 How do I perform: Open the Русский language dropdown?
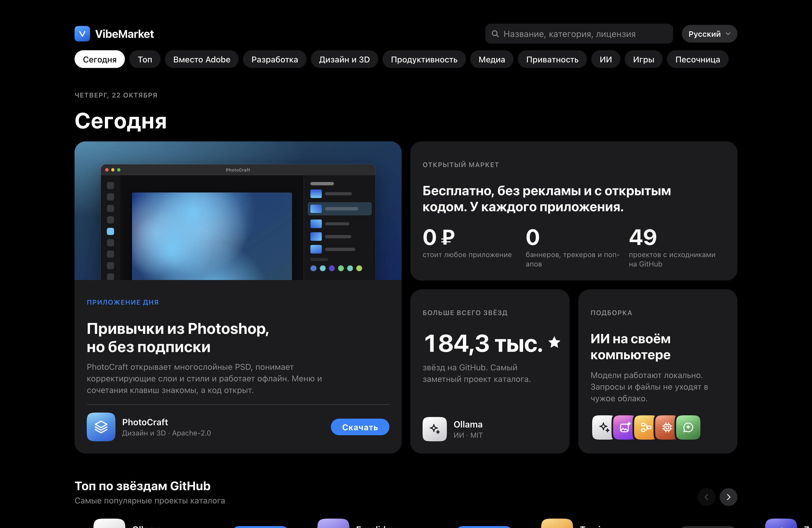click(709, 34)
